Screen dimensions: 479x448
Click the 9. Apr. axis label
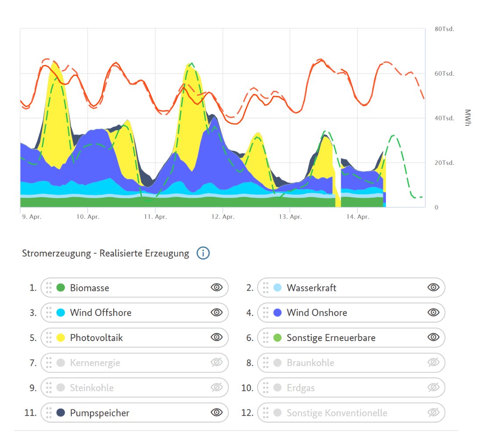(32, 217)
